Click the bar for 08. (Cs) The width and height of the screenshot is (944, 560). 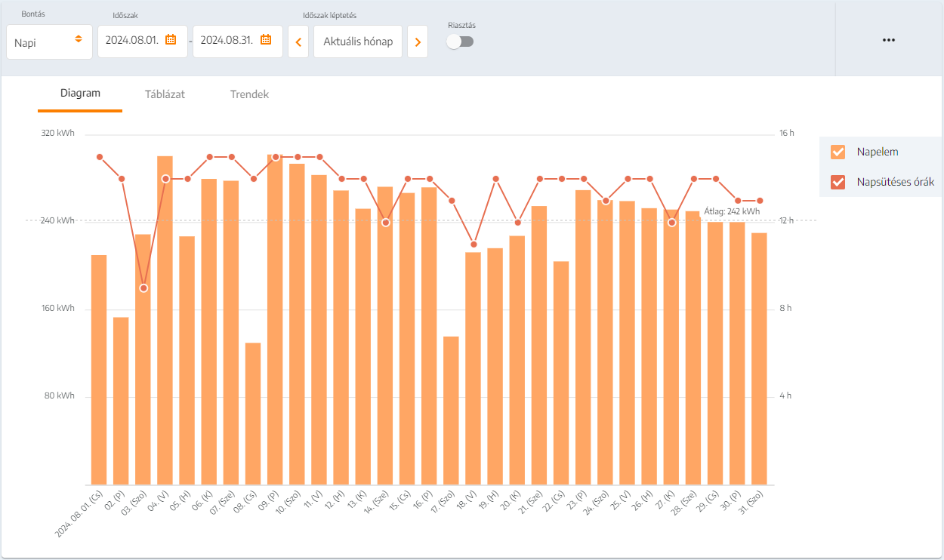(253, 414)
